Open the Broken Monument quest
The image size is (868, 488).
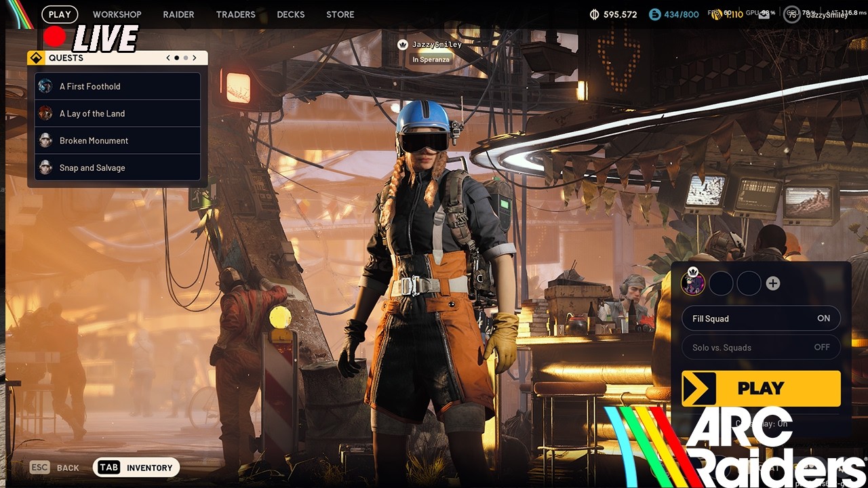click(117, 140)
